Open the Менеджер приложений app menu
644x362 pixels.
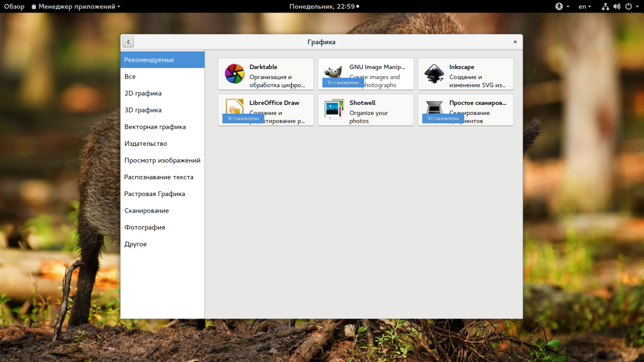[x=75, y=6]
